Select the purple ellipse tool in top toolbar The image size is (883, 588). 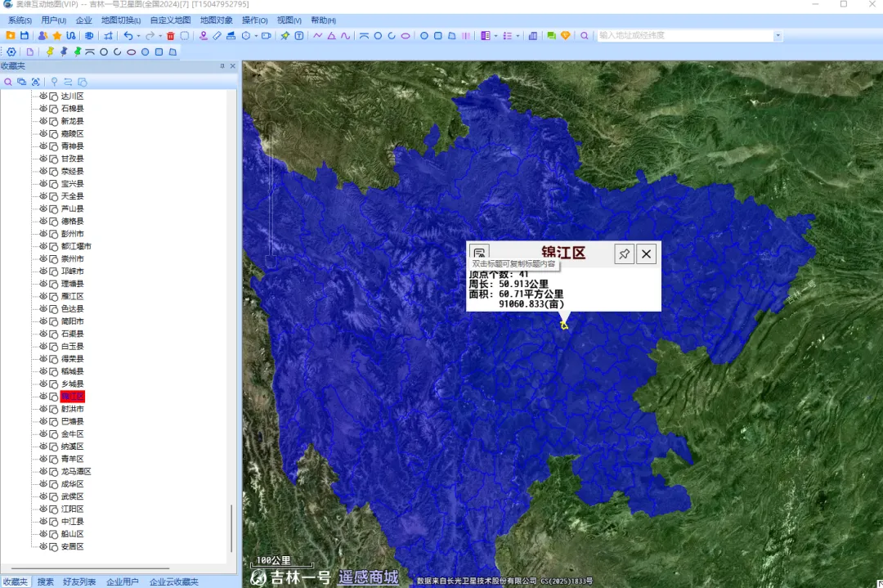406,35
